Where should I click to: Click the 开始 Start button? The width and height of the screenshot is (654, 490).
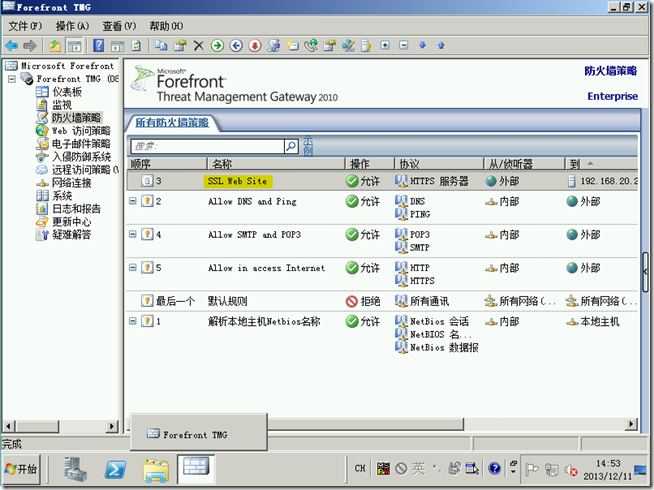click(21, 470)
